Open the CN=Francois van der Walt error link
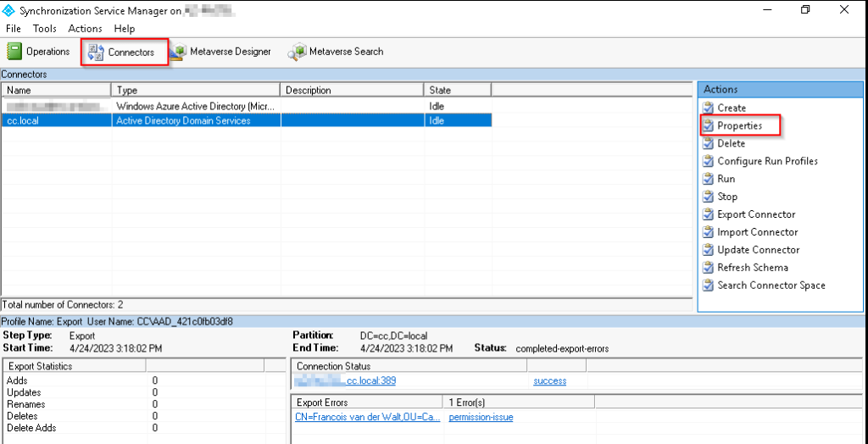 click(x=365, y=417)
